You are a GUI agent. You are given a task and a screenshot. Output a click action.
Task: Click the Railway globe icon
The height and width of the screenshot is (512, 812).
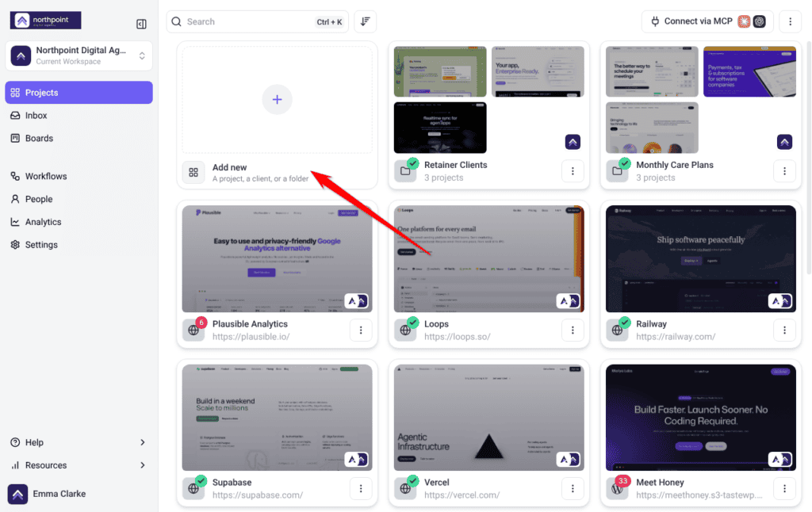[617, 331]
